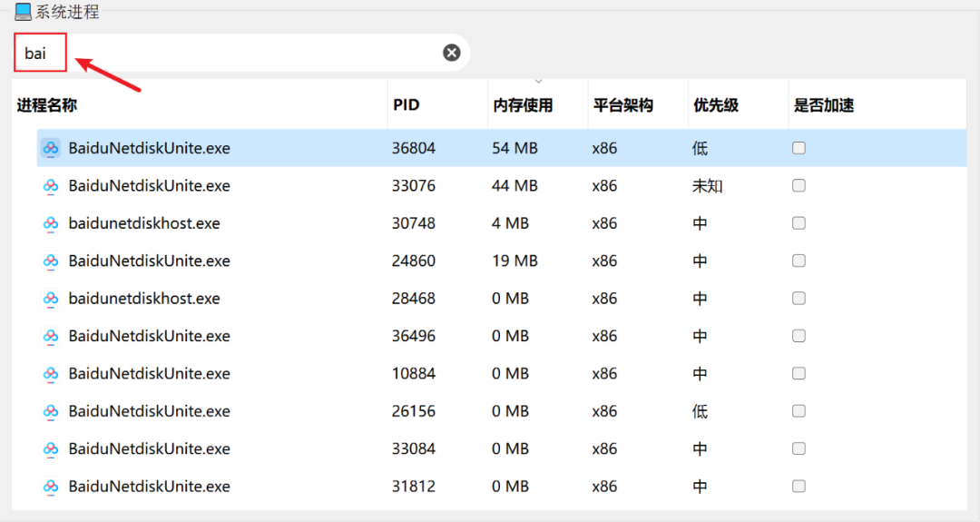Image resolution: width=980 pixels, height=522 pixels.
Task: Check the acceleration box for PID 30748
Action: tap(799, 223)
